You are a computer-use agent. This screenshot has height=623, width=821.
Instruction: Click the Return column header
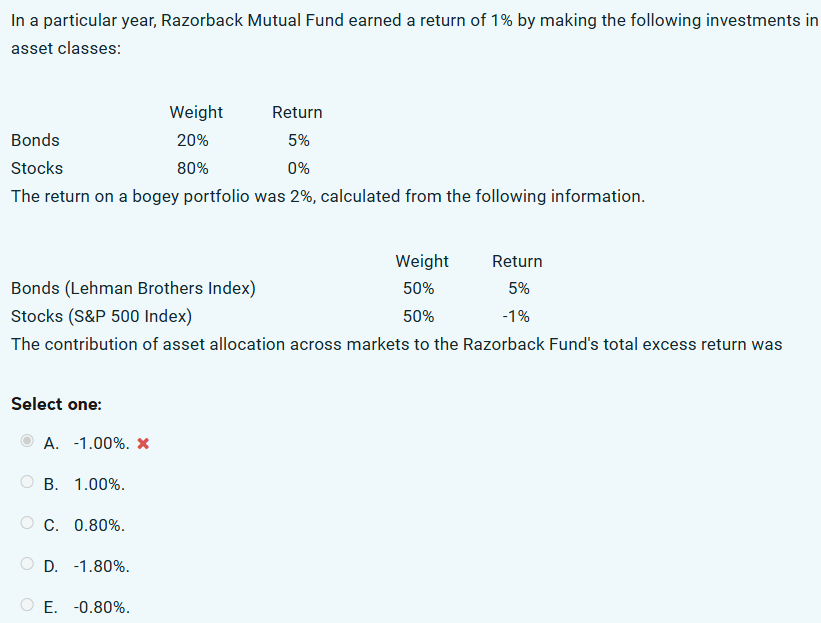click(297, 112)
